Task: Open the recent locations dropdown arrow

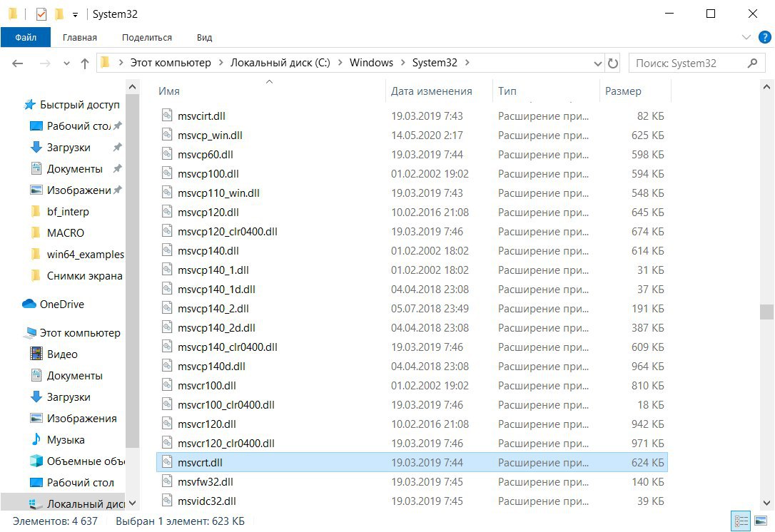Action: 66,63
